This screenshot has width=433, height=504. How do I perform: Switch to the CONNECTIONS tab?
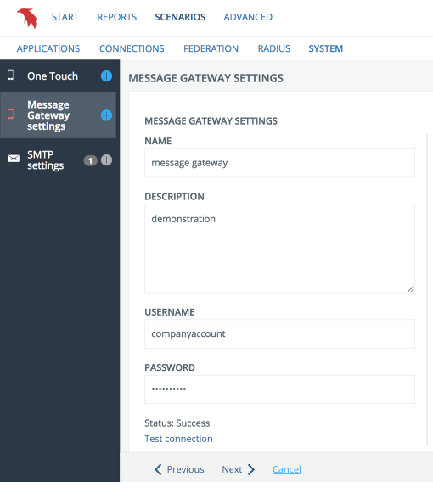click(132, 48)
